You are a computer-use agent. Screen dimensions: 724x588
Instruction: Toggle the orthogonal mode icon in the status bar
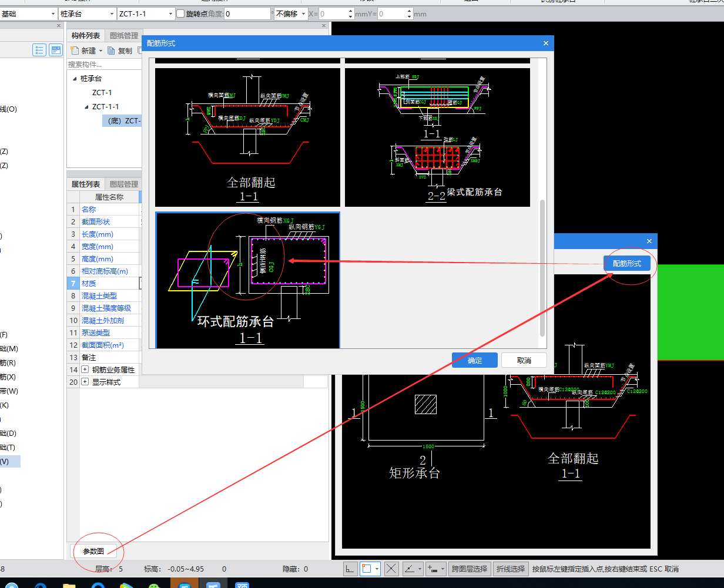coord(350,569)
